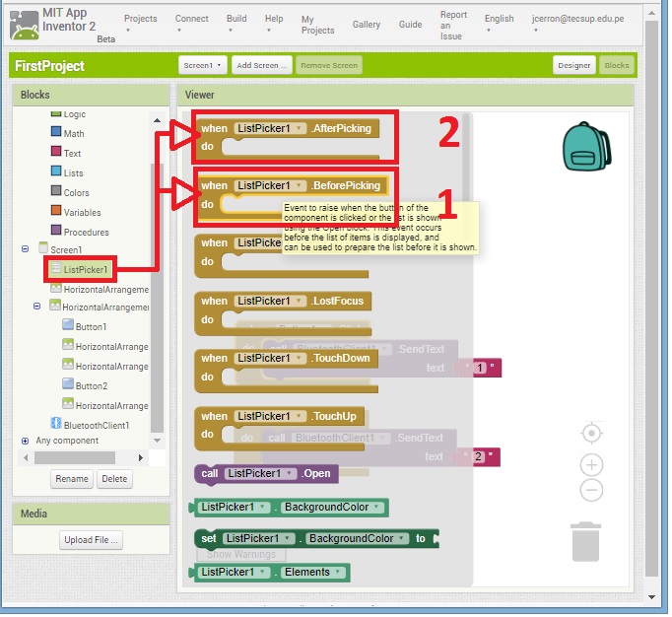Switch to Designer view
672x617 pixels.
click(x=573, y=66)
